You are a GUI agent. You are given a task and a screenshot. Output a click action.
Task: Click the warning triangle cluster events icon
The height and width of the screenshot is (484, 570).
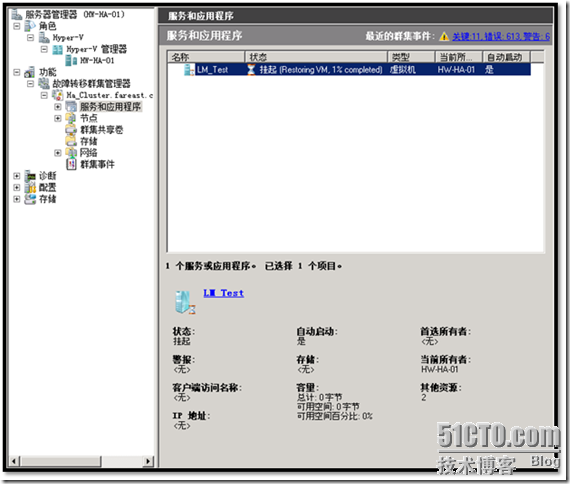point(444,36)
